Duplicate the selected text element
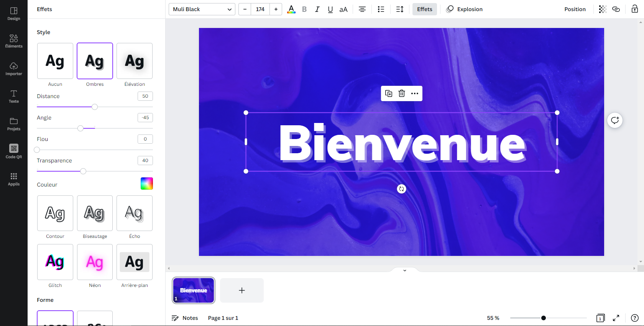 [388, 93]
